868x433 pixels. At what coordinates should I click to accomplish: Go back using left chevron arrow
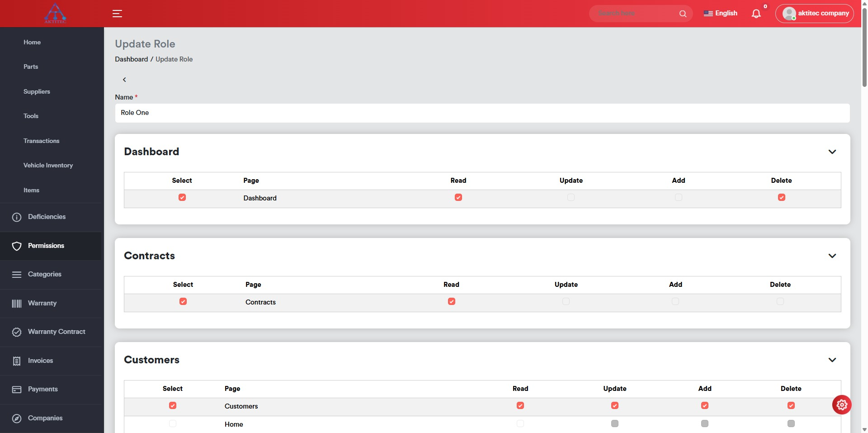pos(124,80)
